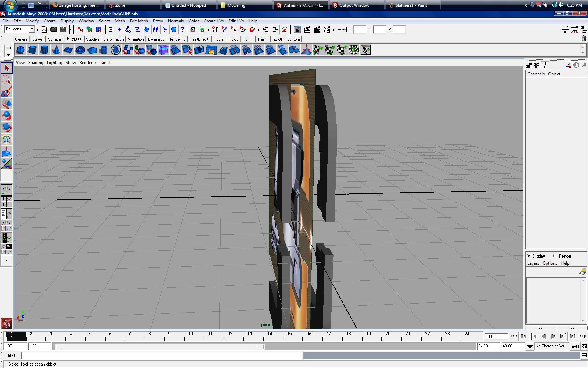Click Options in layer editor
The height and width of the screenshot is (368, 588).
pyautogui.click(x=550, y=263)
